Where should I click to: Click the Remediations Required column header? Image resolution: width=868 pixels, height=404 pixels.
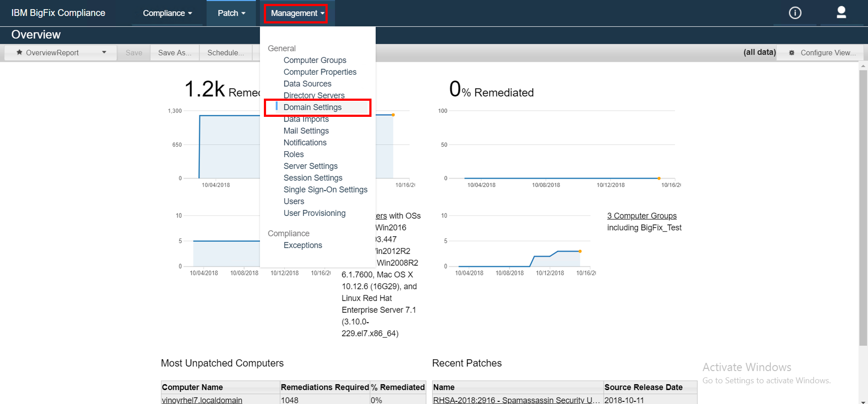[x=325, y=387]
